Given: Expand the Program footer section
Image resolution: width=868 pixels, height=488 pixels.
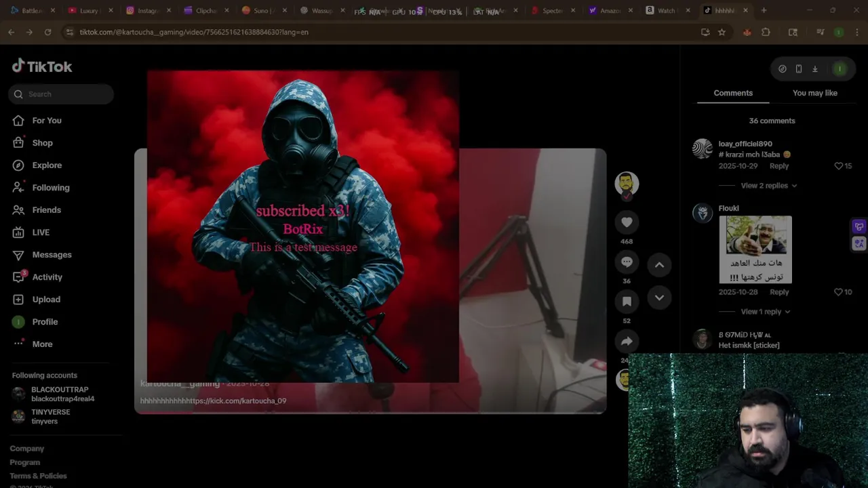Looking at the screenshot, I should [25, 462].
